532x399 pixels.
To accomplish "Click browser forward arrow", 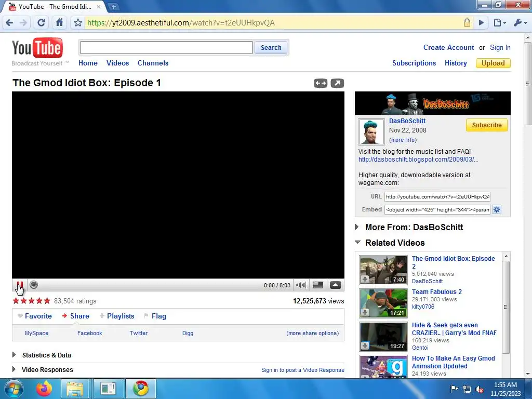I will pyautogui.click(x=23, y=23).
